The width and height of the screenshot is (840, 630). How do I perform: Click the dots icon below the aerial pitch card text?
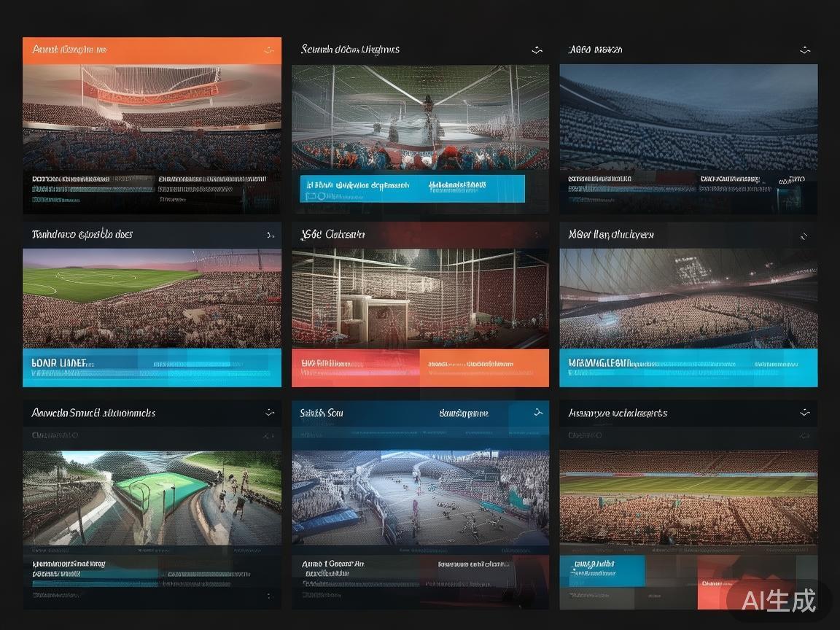click(270, 595)
